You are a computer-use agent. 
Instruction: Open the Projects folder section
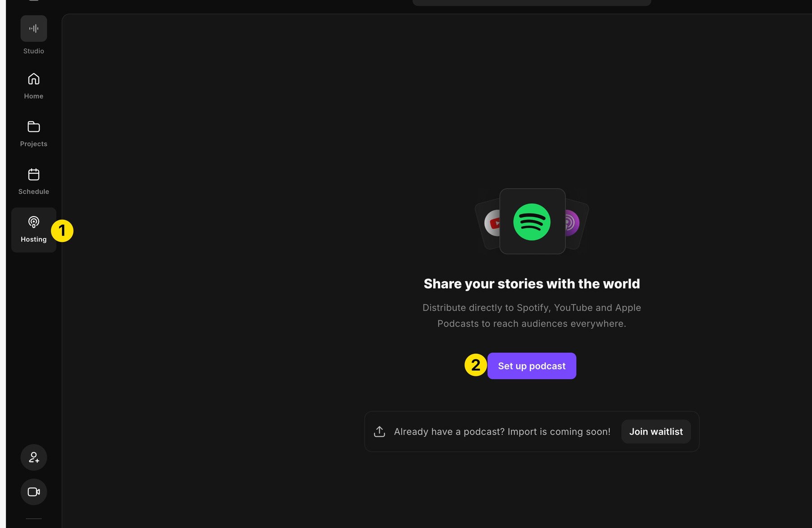[x=34, y=134]
